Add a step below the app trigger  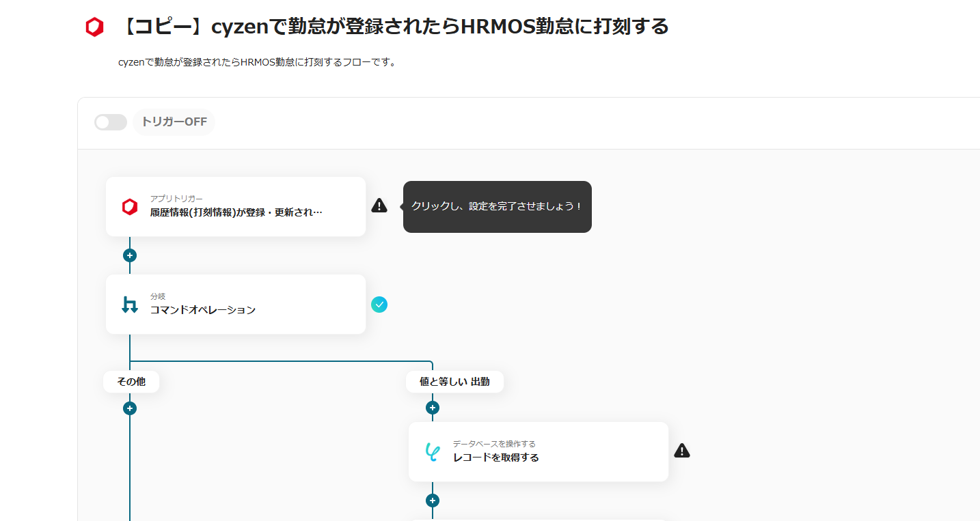point(130,255)
